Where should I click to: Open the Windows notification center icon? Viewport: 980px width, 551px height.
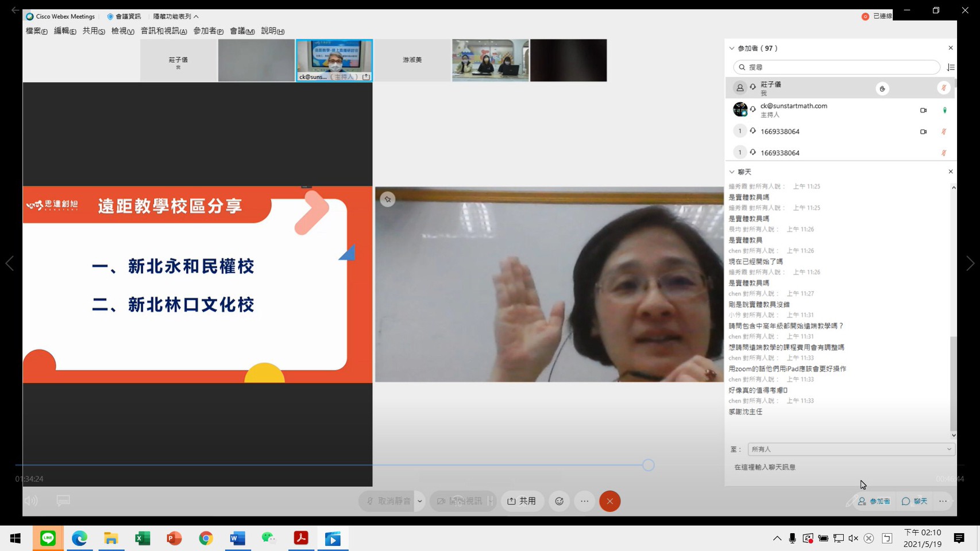tap(959, 538)
